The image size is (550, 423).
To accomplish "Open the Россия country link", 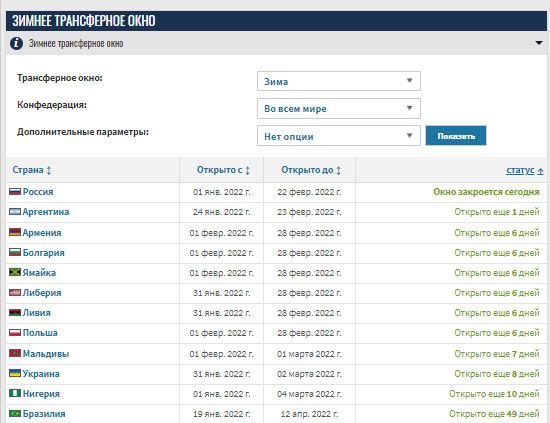I will pos(38,192).
